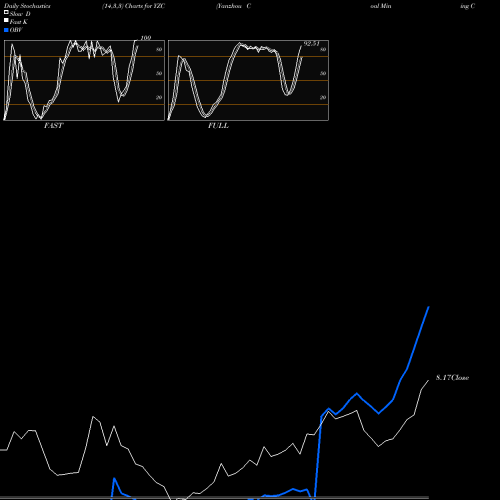Click the 80 axis label in FAST chart
The image size is (500, 500).
pyautogui.click(x=159, y=50)
